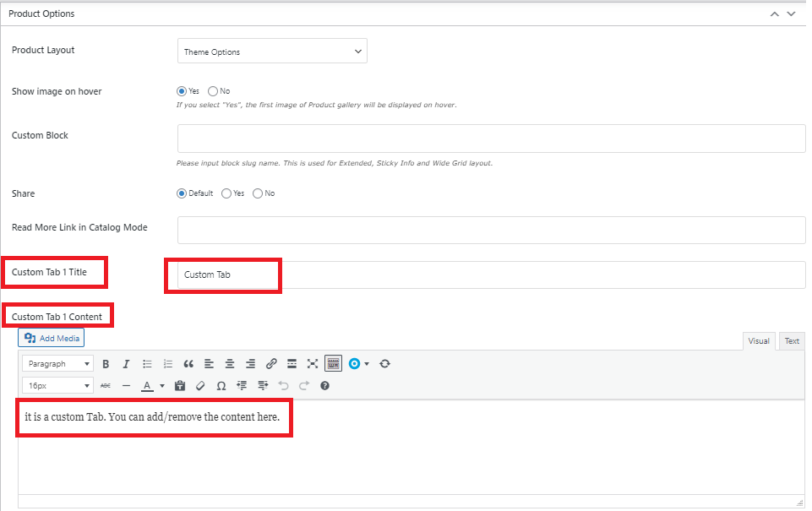Redo the last edit

304,386
